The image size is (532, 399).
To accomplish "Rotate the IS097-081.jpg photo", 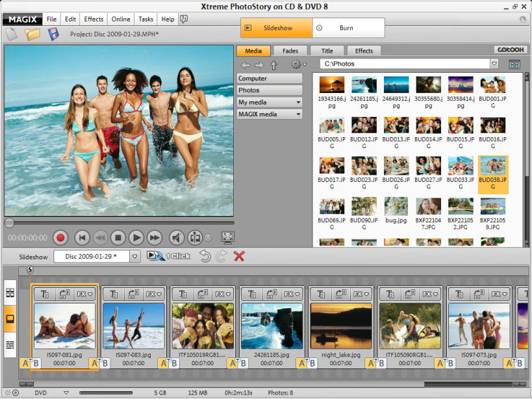I will point(64,294).
